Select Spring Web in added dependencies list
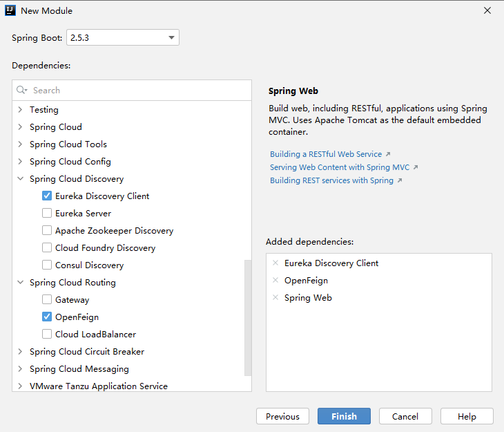The height and width of the screenshot is (432, 504). pos(308,298)
